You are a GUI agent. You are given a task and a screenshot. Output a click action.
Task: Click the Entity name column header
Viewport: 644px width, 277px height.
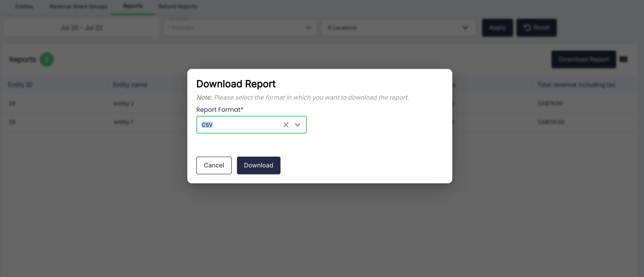pyautogui.click(x=130, y=85)
